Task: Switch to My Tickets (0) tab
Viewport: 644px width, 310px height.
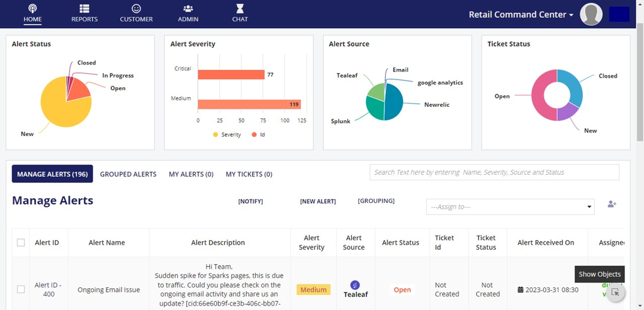Action: tap(249, 174)
